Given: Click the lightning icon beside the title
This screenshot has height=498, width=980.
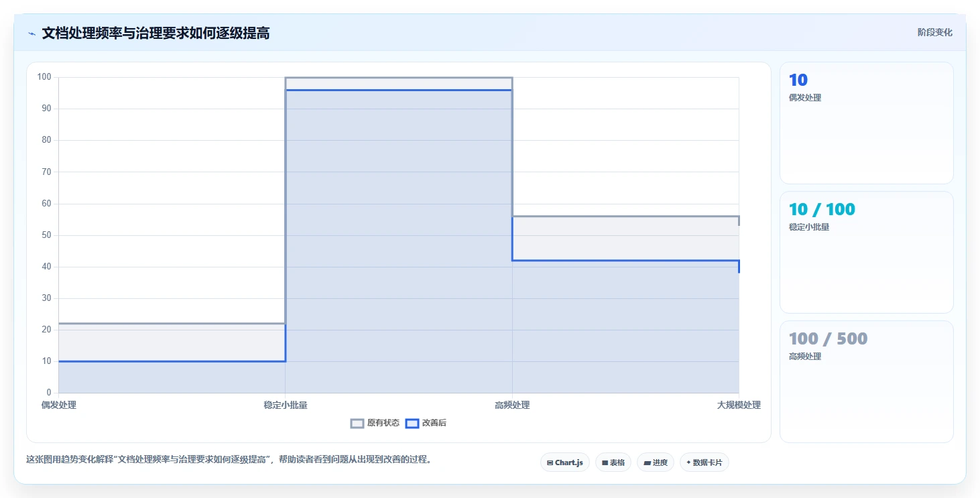Looking at the screenshot, I should [32, 34].
